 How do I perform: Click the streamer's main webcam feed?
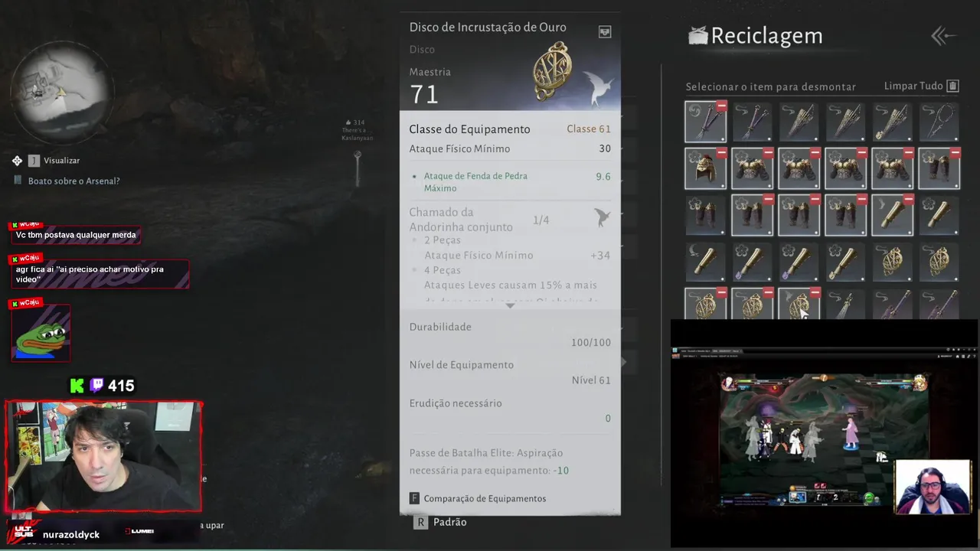click(103, 457)
